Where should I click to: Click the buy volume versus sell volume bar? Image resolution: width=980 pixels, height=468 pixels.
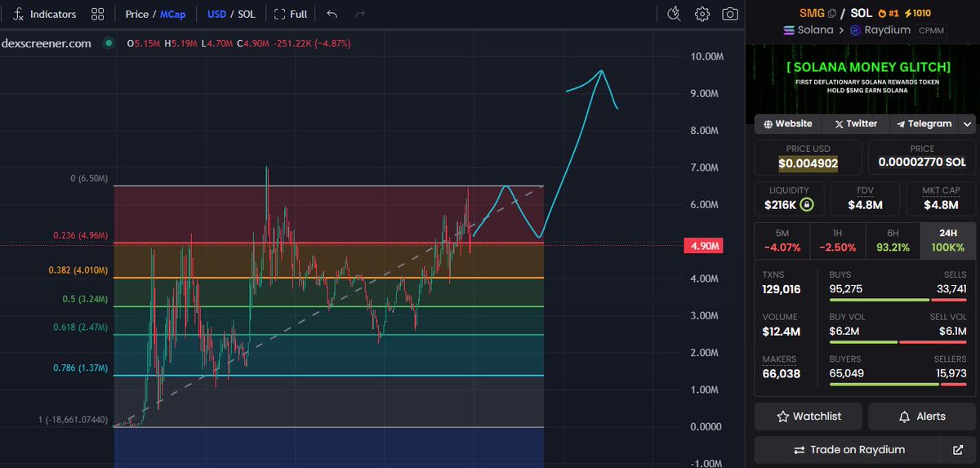[x=898, y=342]
